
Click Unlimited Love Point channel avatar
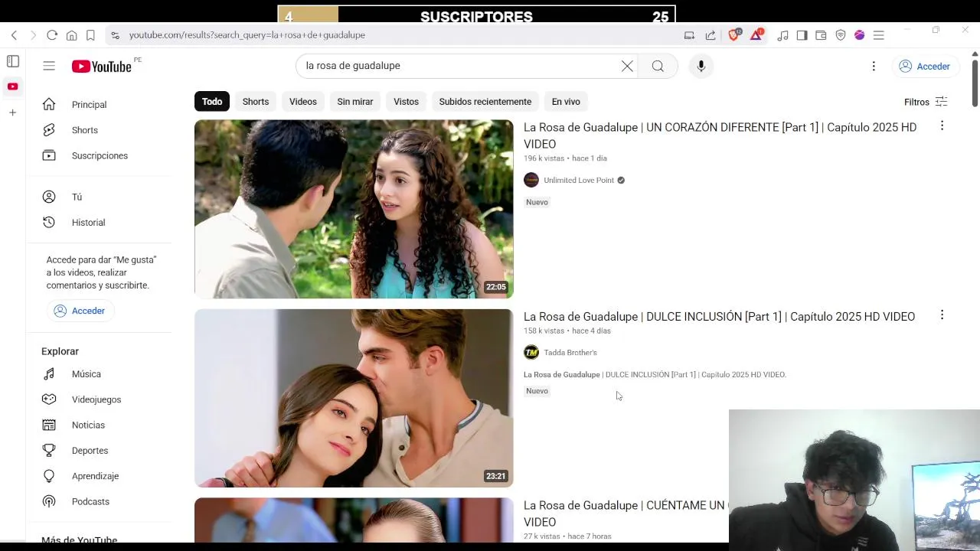531,180
